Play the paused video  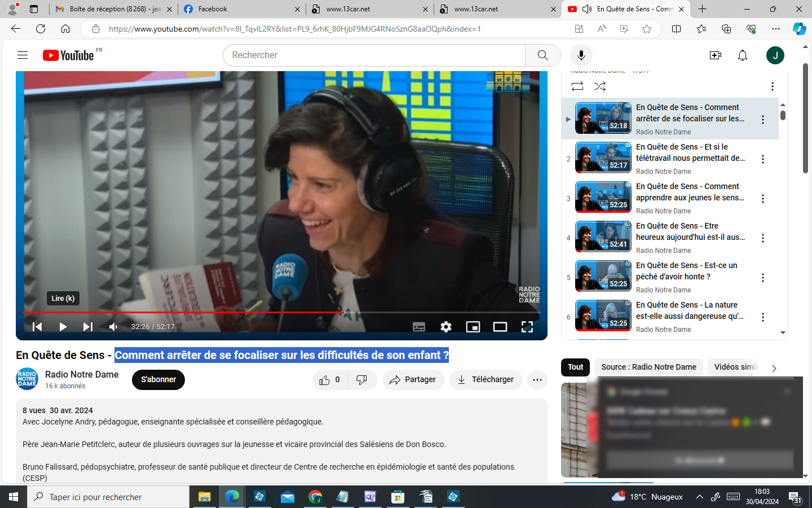(63, 327)
